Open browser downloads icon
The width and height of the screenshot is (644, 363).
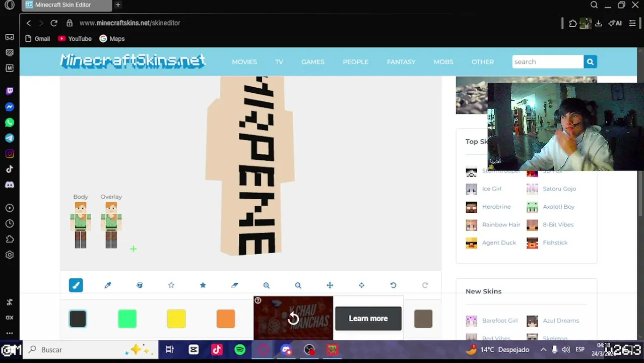[598, 23]
